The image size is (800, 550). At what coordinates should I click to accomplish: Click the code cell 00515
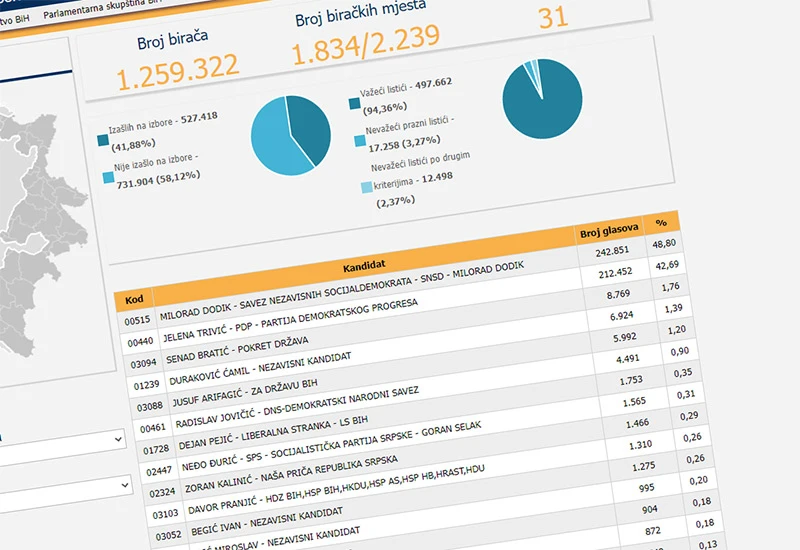point(137,320)
